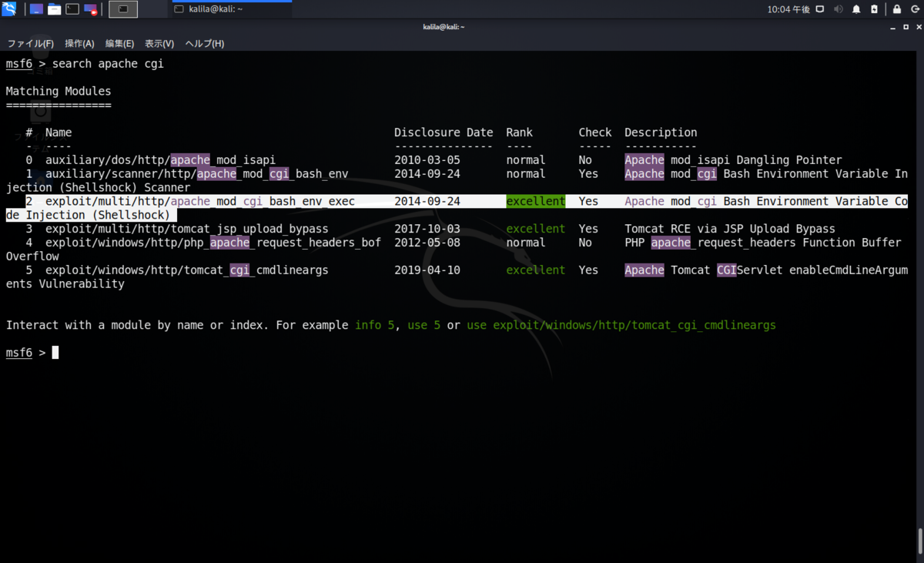Select the highlighted workspace switcher box
This screenshot has height=563, width=924.
[x=123, y=9]
